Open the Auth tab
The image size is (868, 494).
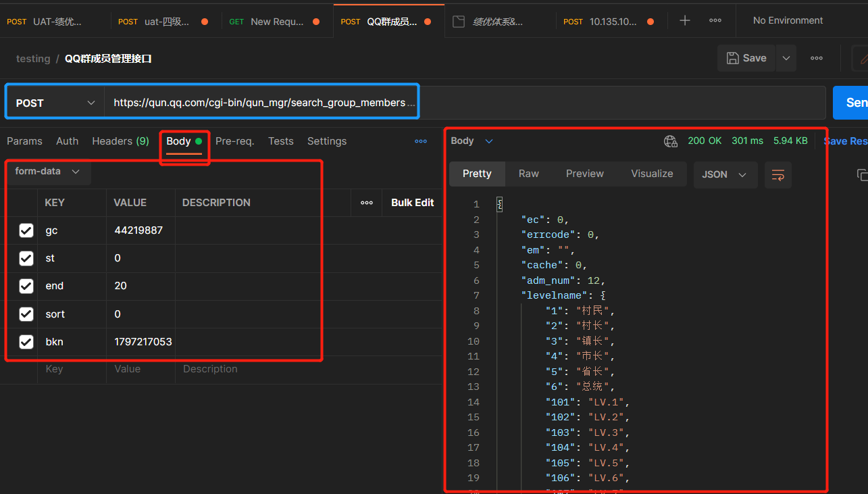[x=67, y=141]
